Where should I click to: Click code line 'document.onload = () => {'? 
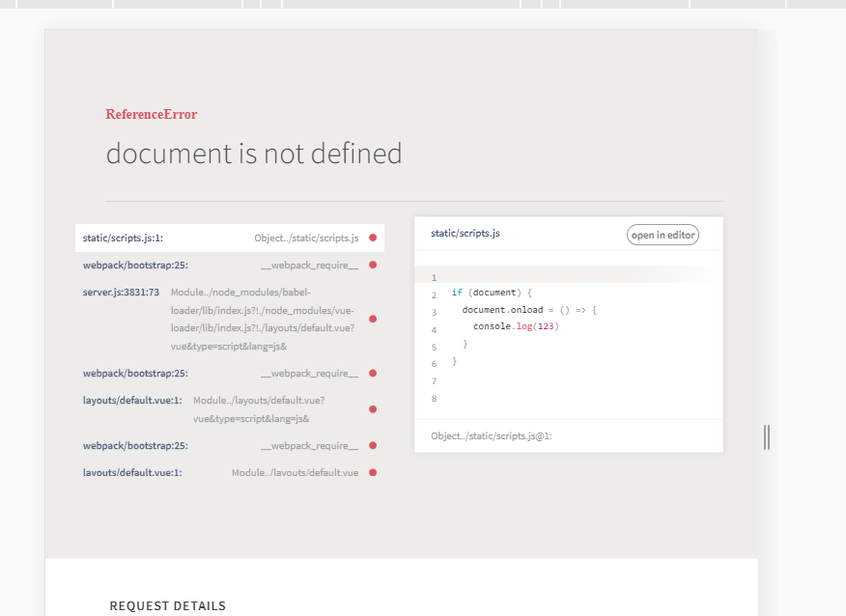(529, 310)
